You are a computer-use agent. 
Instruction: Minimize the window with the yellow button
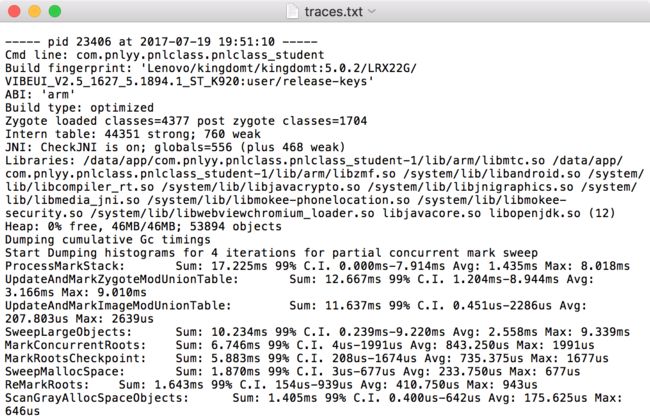[x=34, y=11]
